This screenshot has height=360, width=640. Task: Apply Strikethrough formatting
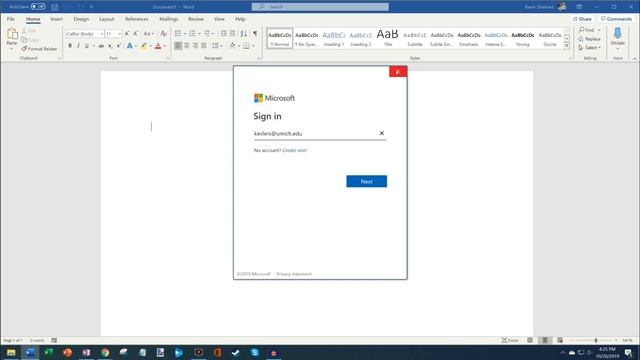click(101, 46)
